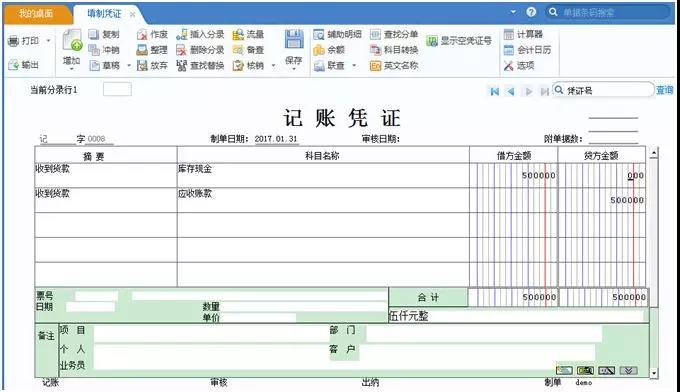Image resolution: width=680 pixels, height=392 pixels.
Task: Click the 单据条码搜索 search box
Action: pos(608,12)
